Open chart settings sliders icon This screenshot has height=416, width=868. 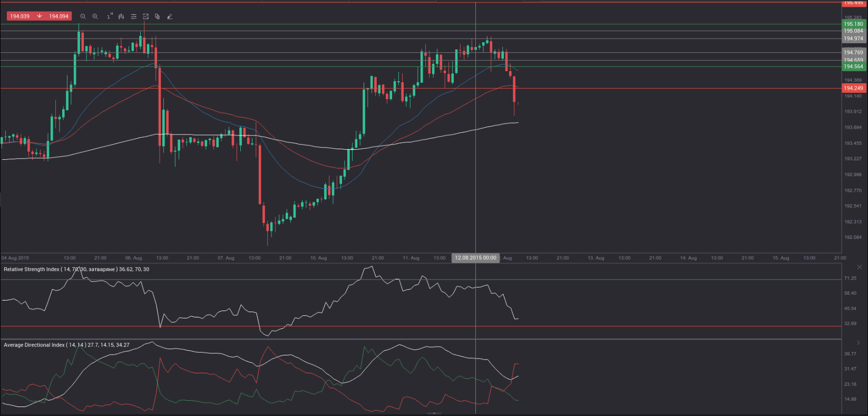point(134,16)
